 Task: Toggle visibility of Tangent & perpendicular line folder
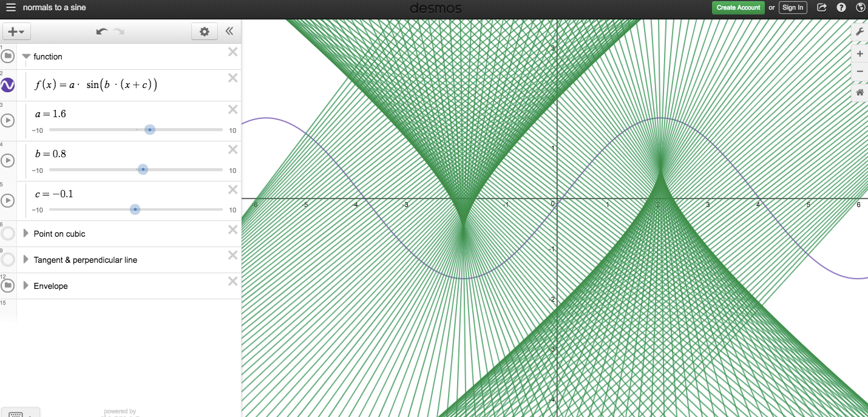click(x=8, y=260)
